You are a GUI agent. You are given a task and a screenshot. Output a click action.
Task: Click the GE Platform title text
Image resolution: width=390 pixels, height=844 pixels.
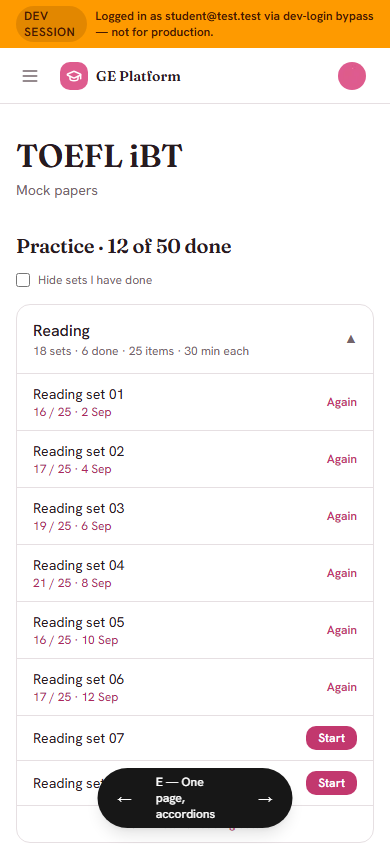138,76
